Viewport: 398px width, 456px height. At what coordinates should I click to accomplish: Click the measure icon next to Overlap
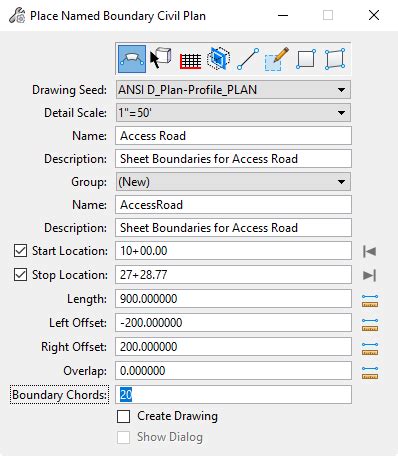tap(370, 373)
